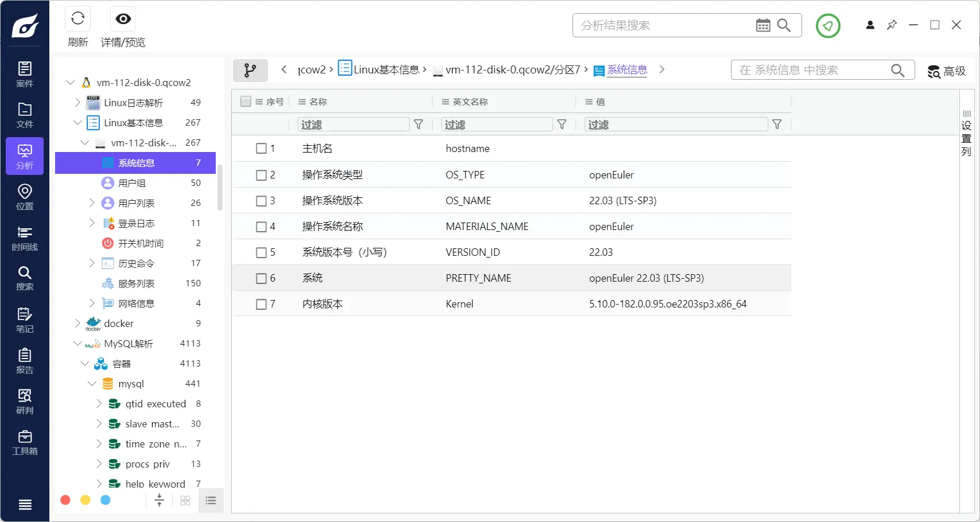Expand the 登录日志 node
Screen dimensions: 980x522
pyautogui.click(x=92, y=223)
